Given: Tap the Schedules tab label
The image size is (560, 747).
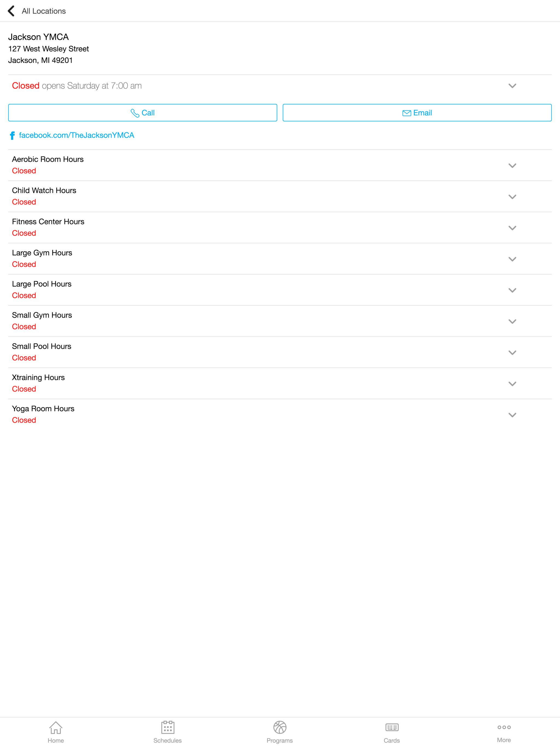Looking at the screenshot, I should click(x=168, y=740).
